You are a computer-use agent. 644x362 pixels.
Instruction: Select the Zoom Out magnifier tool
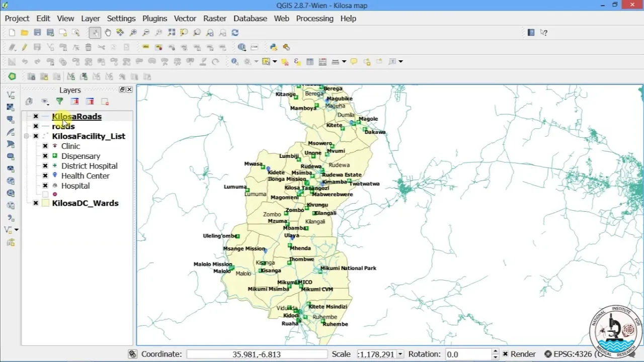coord(146,33)
